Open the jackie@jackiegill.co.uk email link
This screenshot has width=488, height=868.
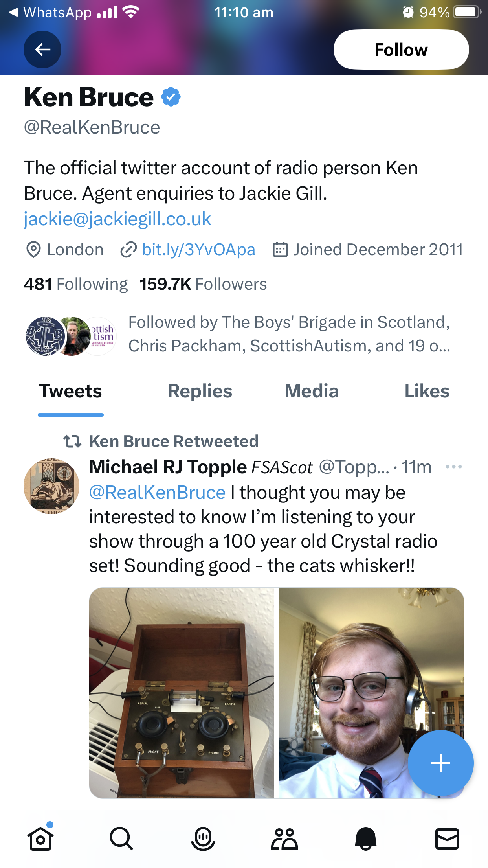(117, 219)
